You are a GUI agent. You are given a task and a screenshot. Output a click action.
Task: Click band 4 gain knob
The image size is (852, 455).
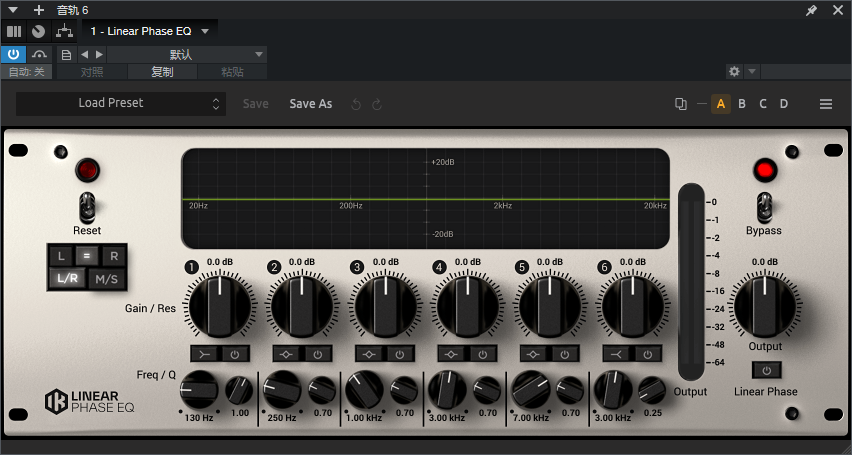coord(468,307)
